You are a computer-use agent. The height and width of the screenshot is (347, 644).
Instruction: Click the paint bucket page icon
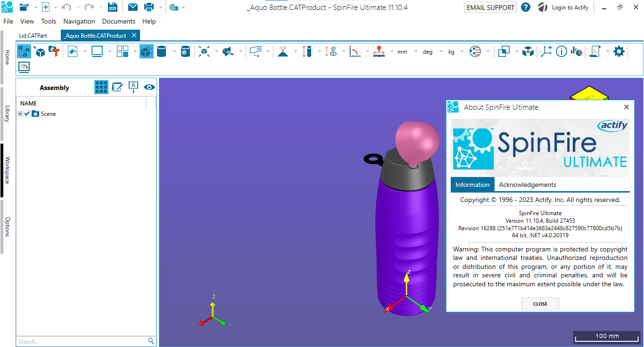[x=73, y=51]
